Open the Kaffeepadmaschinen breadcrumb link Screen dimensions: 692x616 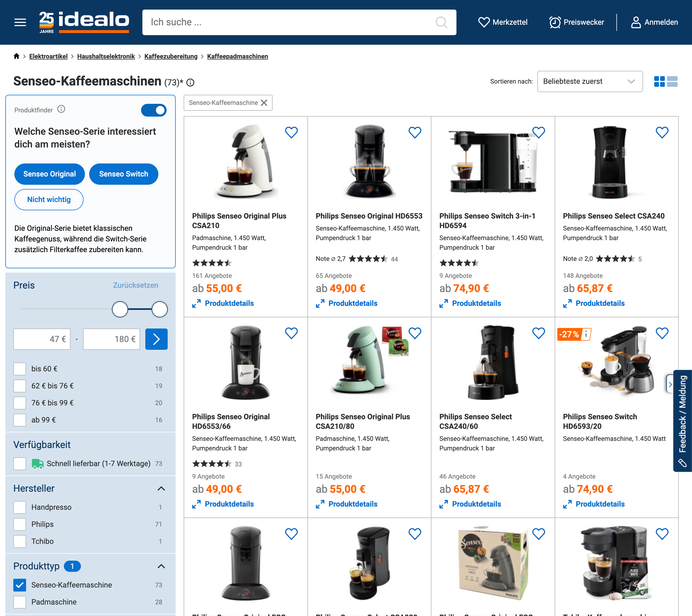click(x=237, y=56)
